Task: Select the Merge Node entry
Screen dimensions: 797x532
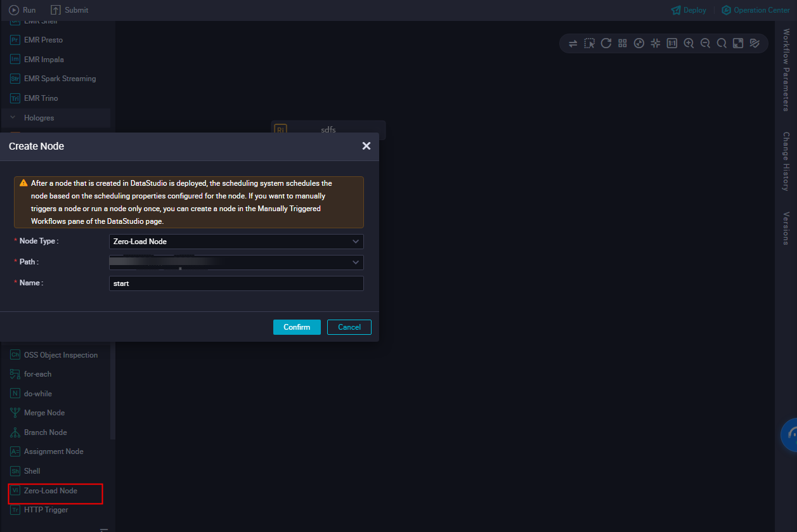Action: (x=37, y=413)
